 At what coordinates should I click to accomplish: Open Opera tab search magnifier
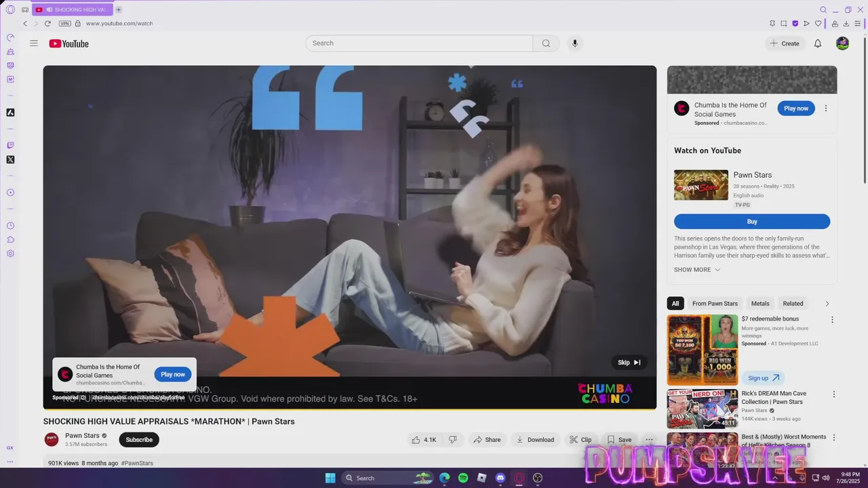pos(823,9)
